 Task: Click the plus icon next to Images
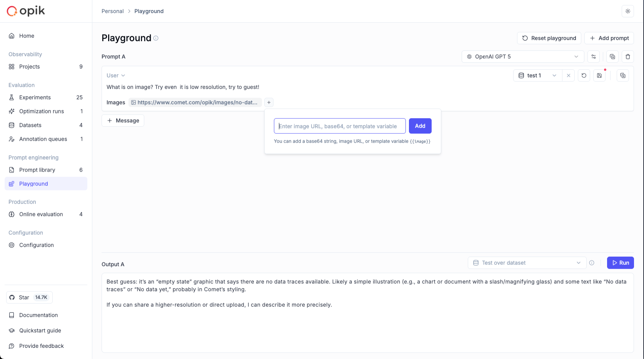(269, 102)
